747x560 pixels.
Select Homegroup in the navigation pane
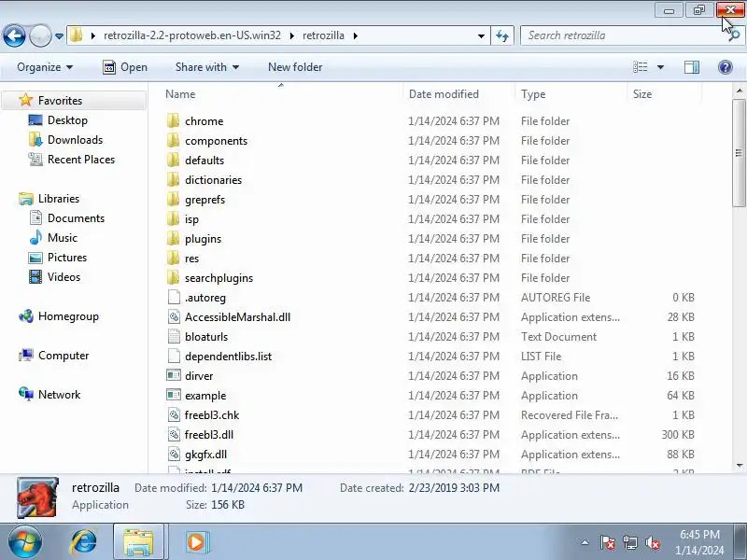pos(68,316)
